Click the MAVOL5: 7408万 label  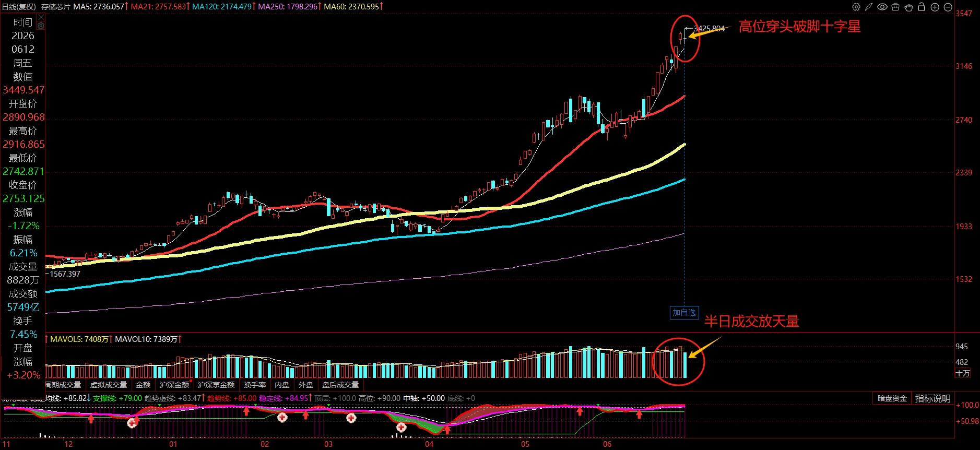pyautogui.click(x=79, y=339)
